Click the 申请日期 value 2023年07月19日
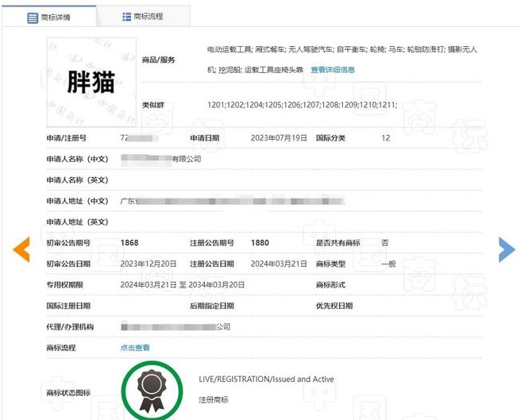The image size is (521, 420). [x=279, y=138]
